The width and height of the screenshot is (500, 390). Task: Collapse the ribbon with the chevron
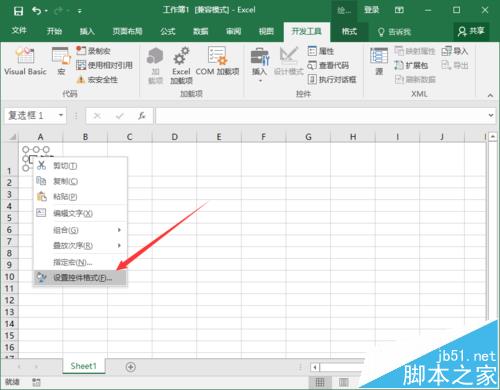(490, 95)
